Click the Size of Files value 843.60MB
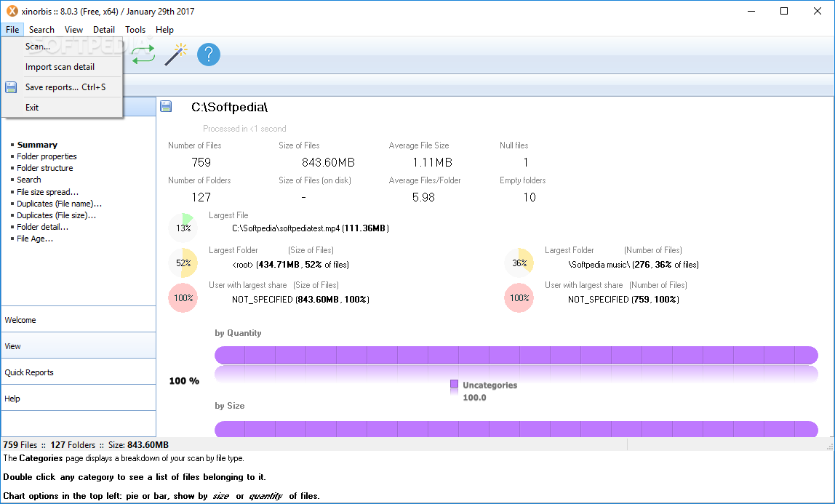The width and height of the screenshot is (835, 504). click(328, 162)
